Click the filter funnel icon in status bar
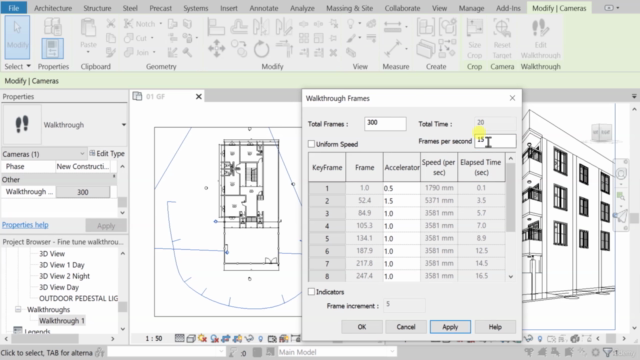The image size is (640, 360). point(607,352)
